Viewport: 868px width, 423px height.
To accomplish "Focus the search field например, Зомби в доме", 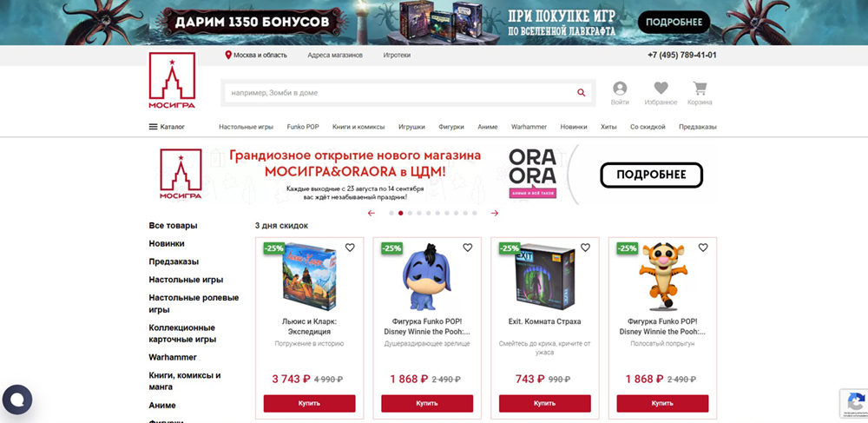I will 400,93.
